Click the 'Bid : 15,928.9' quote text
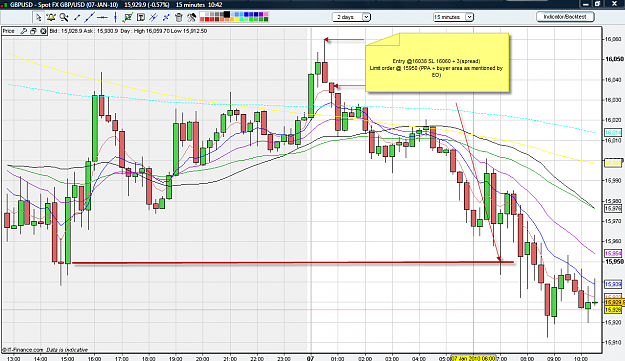The height and width of the screenshot is (361, 625). (x=67, y=31)
